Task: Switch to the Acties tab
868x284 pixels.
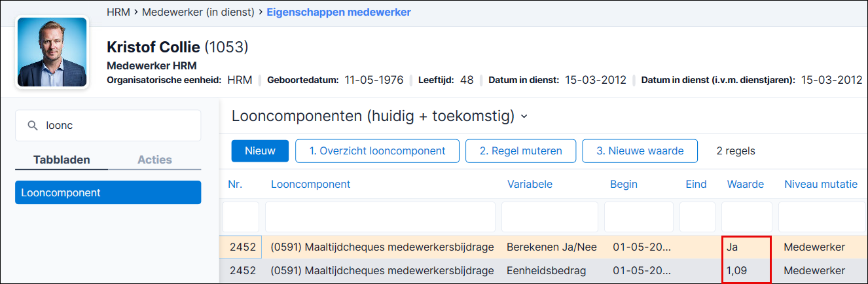Action: pyautogui.click(x=154, y=160)
